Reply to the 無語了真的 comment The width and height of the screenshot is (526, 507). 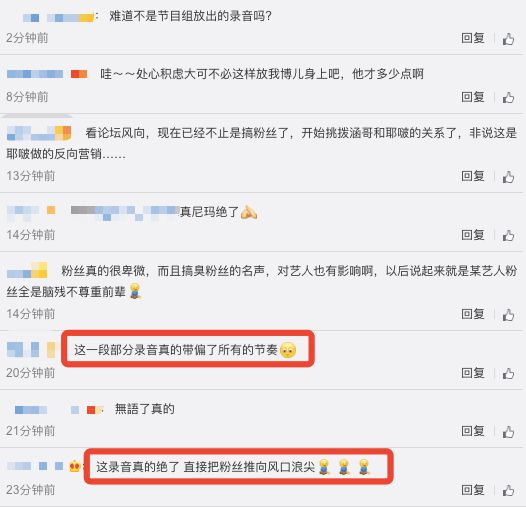pos(473,431)
